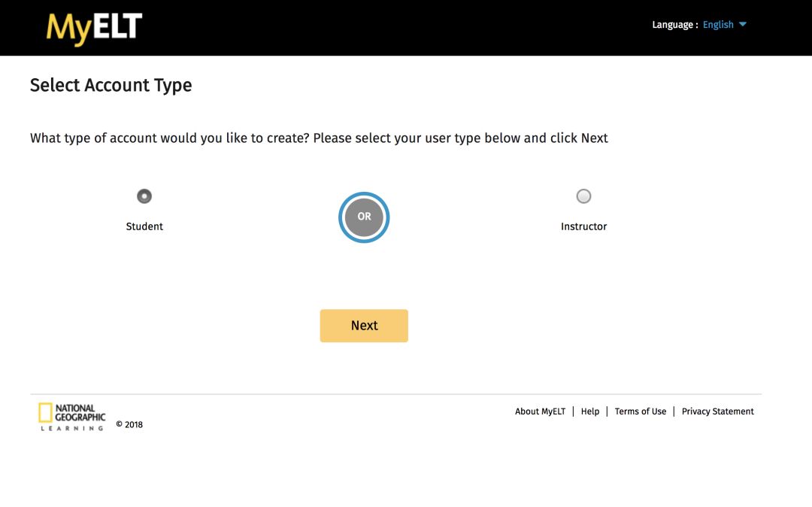Select the Instructor radio button
This screenshot has width=812, height=507.
583,196
